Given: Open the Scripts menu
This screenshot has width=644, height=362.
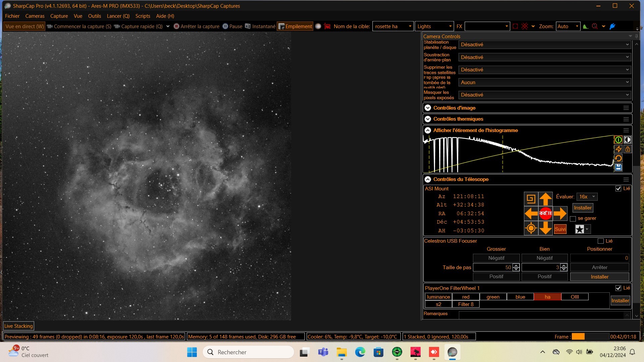Looking at the screenshot, I should coord(143,16).
